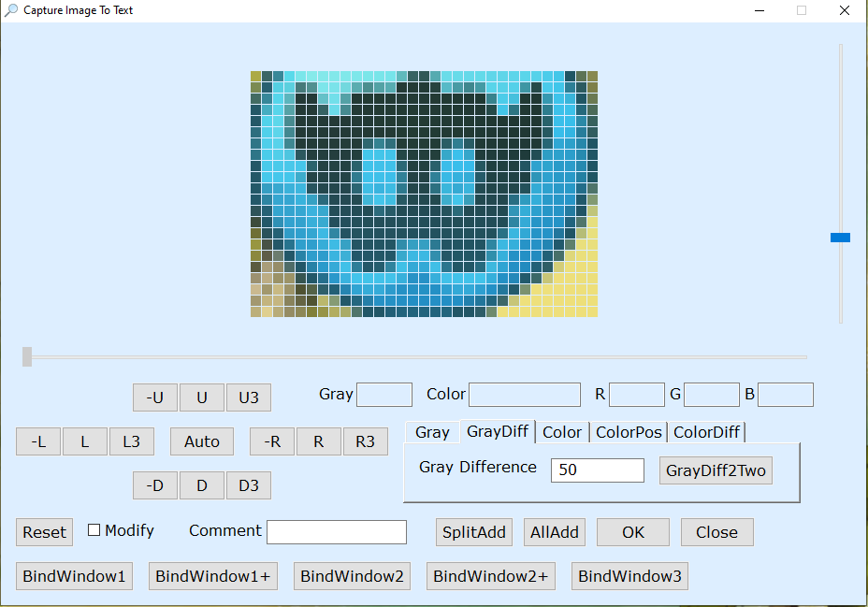Click the B value input field
This screenshot has width=868, height=607.
pos(786,395)
